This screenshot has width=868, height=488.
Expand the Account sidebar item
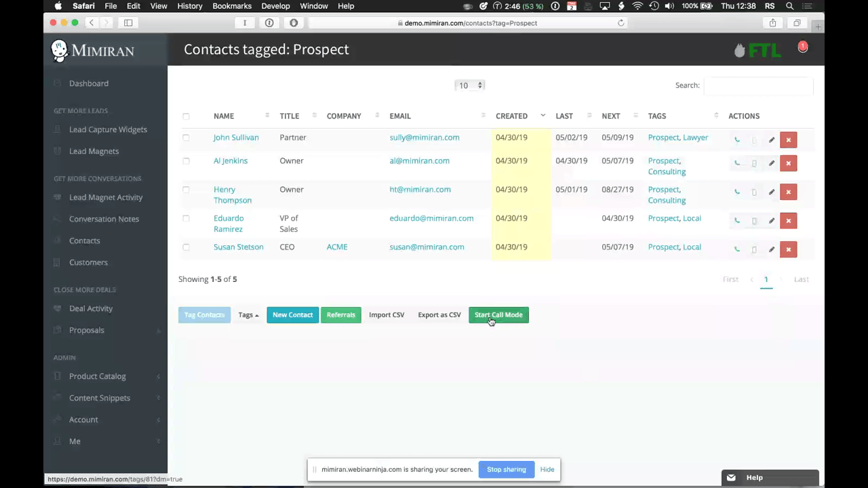[x=83, y=420]
